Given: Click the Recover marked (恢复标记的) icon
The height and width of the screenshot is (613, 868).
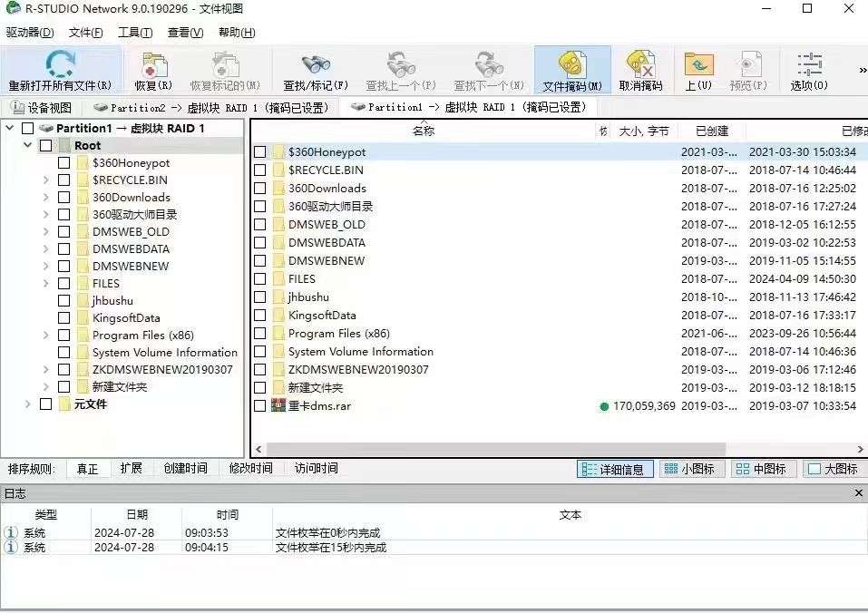Looking at the screenshot, I should coord(225,64).
